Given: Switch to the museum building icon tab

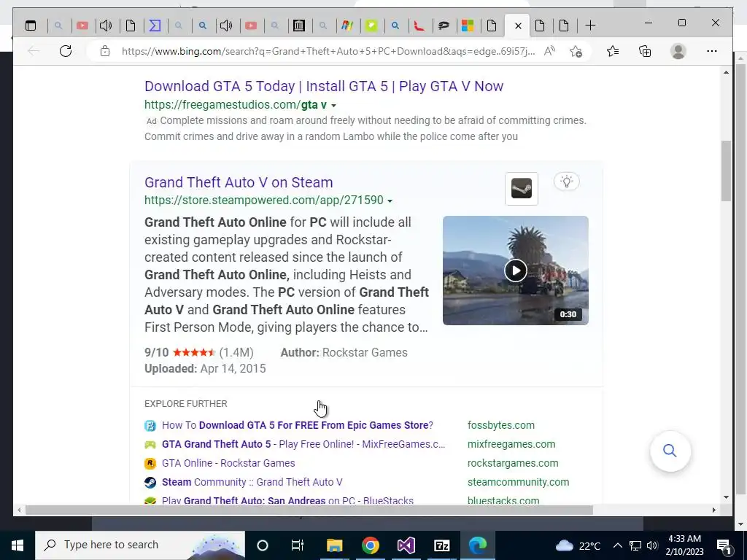Looking at the screenshot, I should (x=298, y=26).
